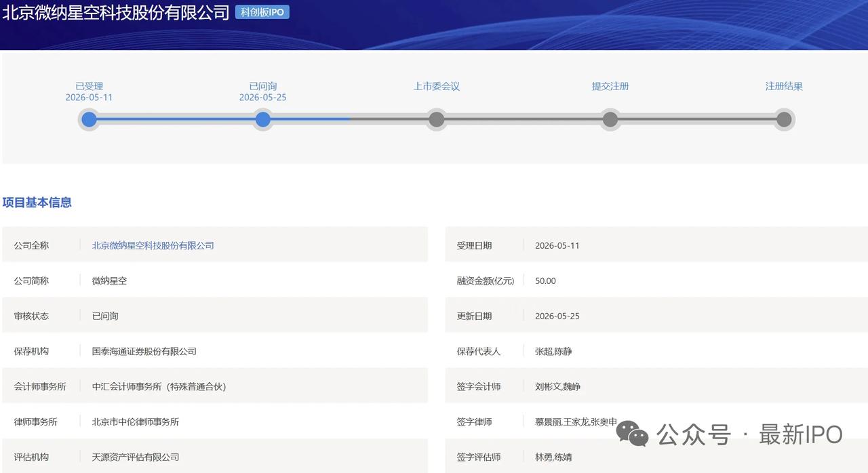This screenshot has height=473, width=868.
Task: Click the 已问询 stage label
Action: [x=263, y=86]
